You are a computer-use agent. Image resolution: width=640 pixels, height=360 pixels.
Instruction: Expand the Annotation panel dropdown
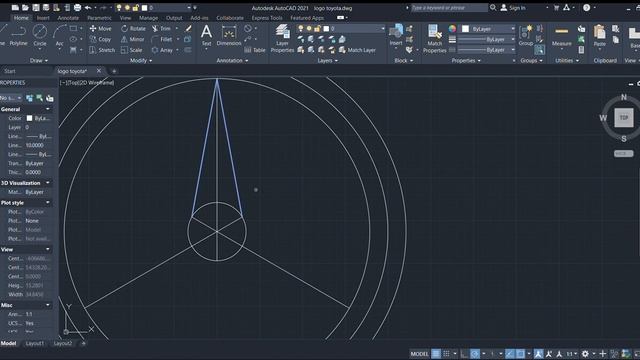click(x=232, y=60)
